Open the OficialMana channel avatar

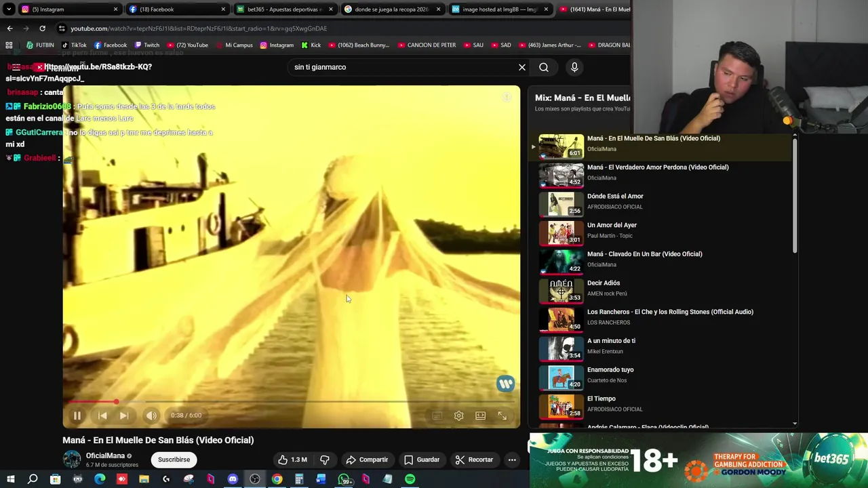tap(72, 460)
